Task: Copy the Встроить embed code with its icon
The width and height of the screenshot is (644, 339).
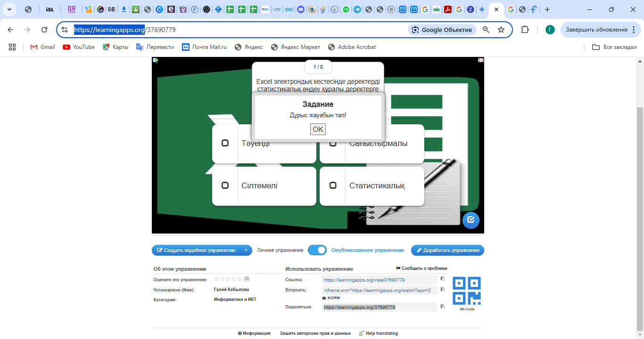Action: (443, 290)
